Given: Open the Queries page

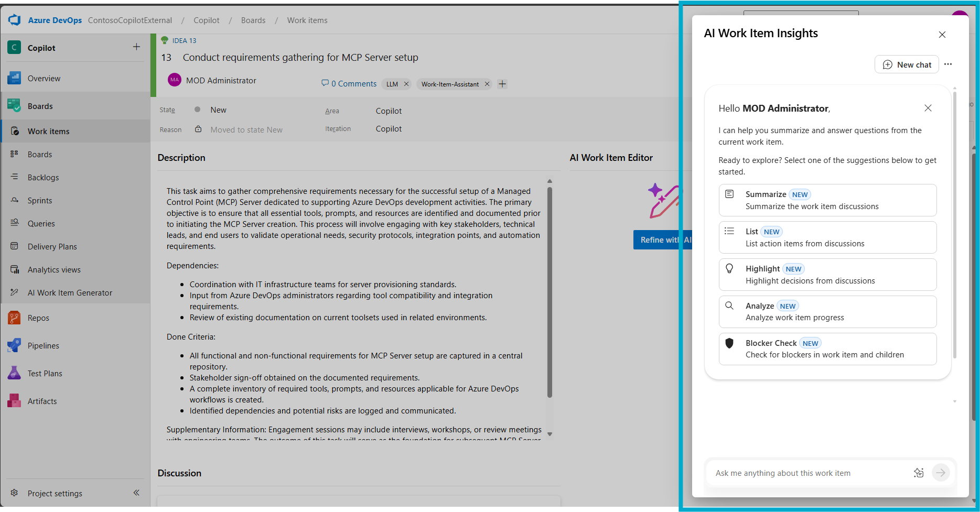Looking at the screenshot, I should coord(41,223).
